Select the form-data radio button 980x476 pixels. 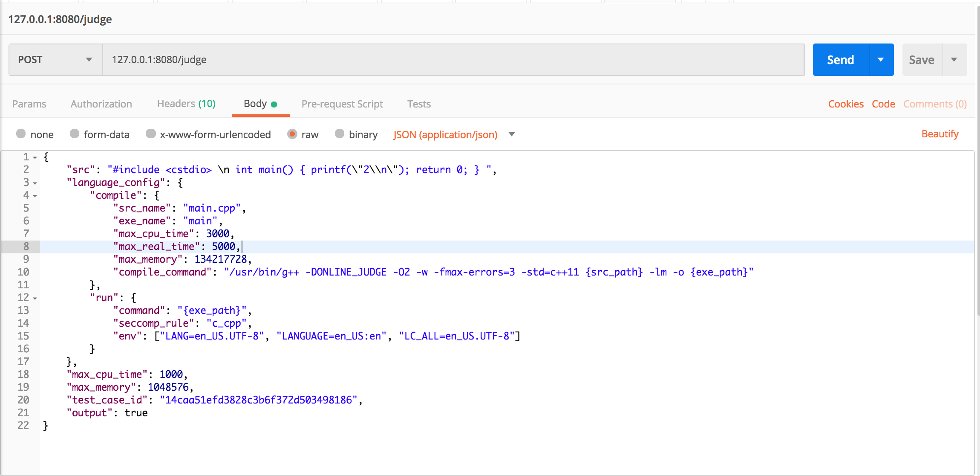pos(75,134)
